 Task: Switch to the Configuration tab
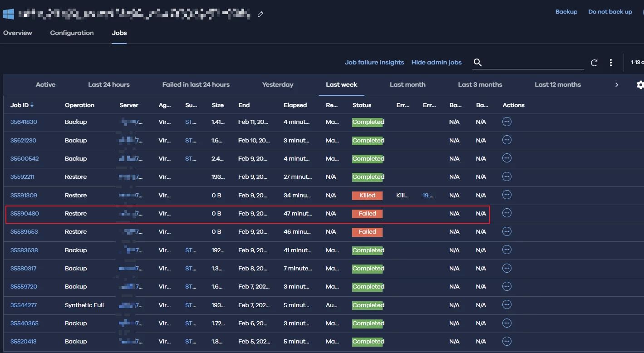point(72,33)
